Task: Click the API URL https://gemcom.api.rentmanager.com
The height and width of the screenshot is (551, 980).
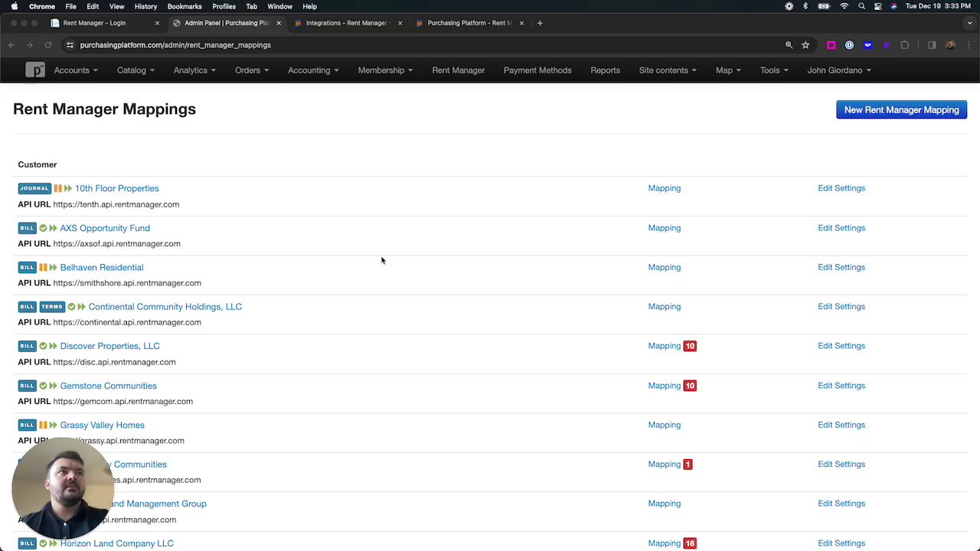Action: pos(123,402)
